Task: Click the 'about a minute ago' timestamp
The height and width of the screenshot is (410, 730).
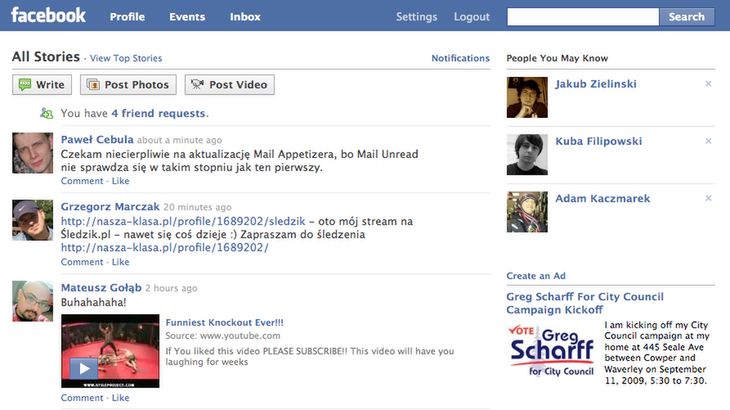Action: coord(179,140)
